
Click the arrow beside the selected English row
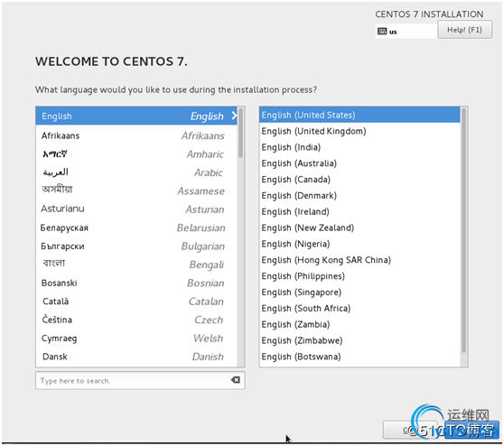(234, 116)
